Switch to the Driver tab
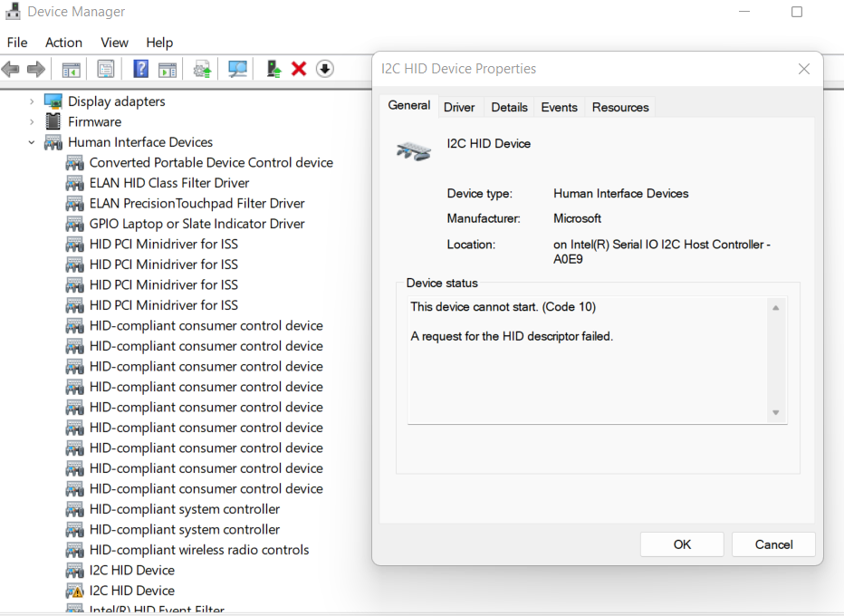844x616 pixels. 460,107
